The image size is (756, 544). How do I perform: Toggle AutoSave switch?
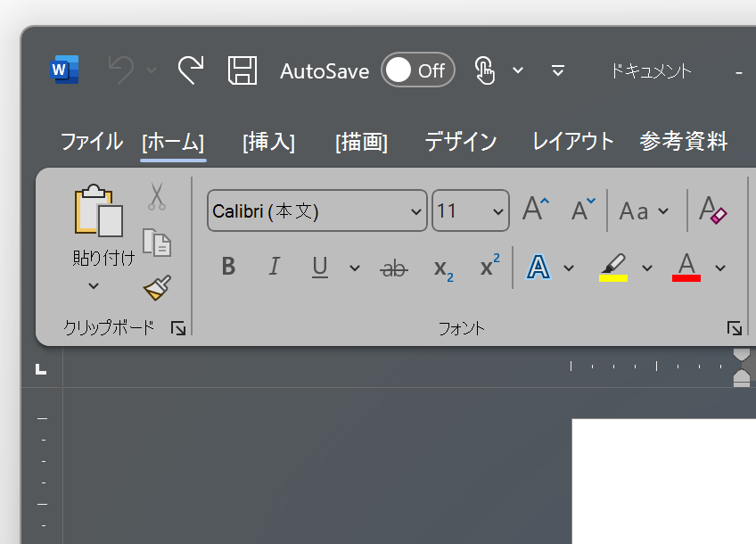click(417, 70)
